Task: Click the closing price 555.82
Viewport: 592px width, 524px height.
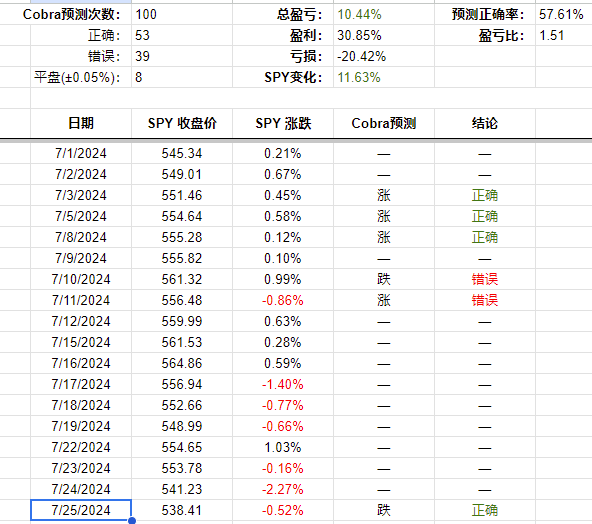Action: (182, 258)
